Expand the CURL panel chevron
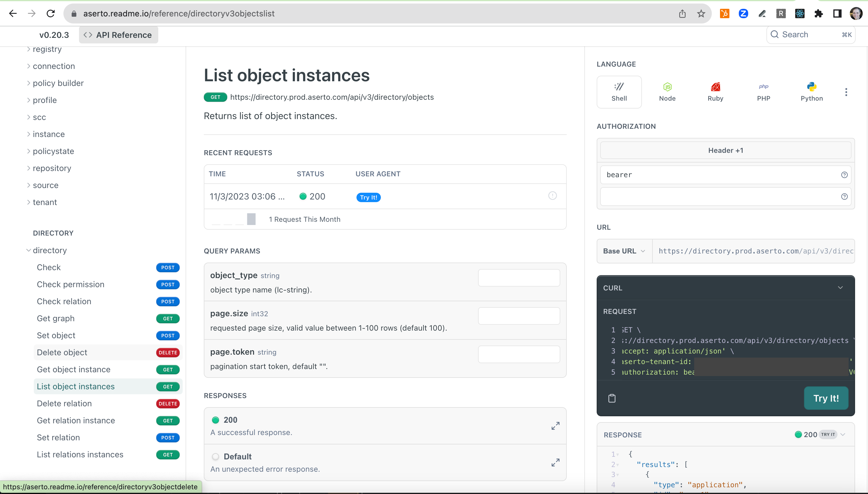The height and width of the screenshot is (494, 868). 840,288
